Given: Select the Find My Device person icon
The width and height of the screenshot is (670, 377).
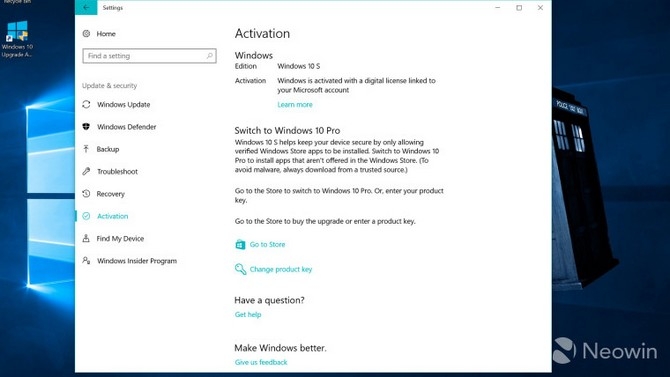Looking at the screenshot, I should [x=86, y=238].
